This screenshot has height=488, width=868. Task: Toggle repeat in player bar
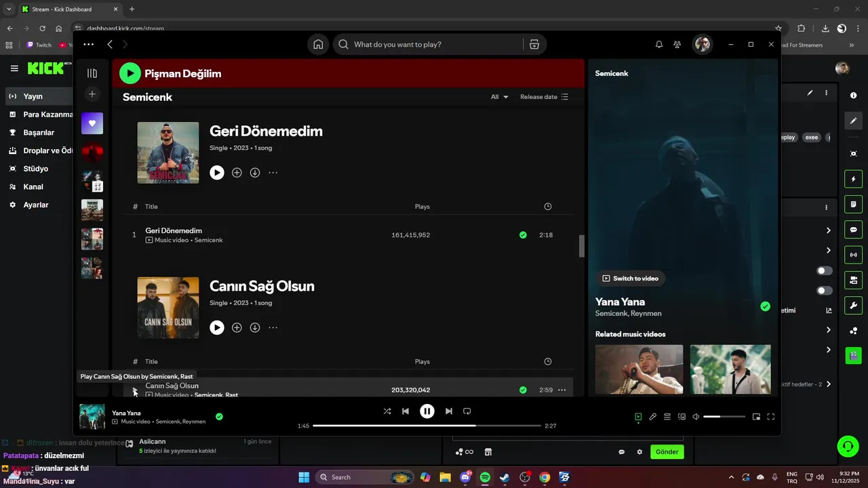click(467, 411)
